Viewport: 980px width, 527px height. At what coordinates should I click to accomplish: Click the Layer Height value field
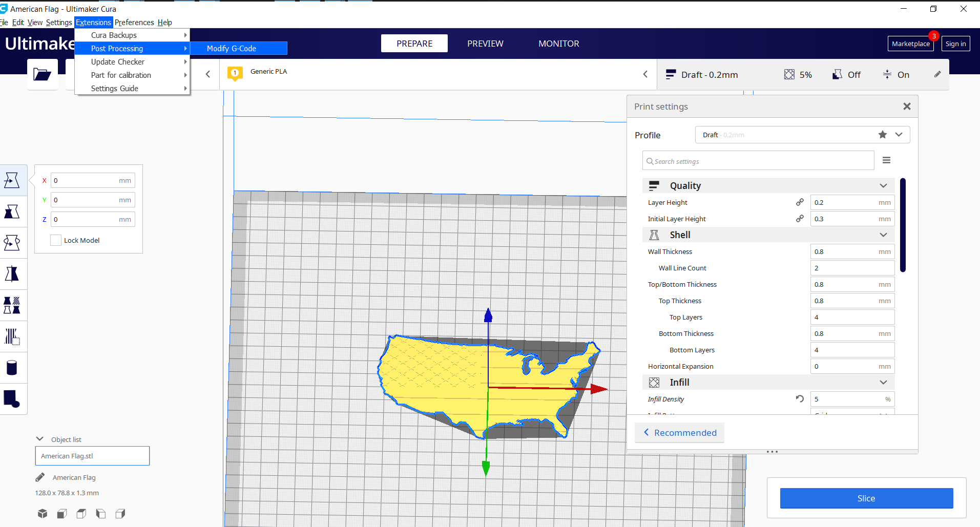click(x=852, y=202)
